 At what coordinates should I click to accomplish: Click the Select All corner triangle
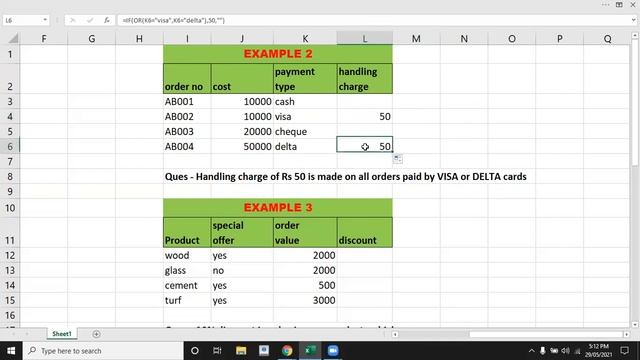13,39
